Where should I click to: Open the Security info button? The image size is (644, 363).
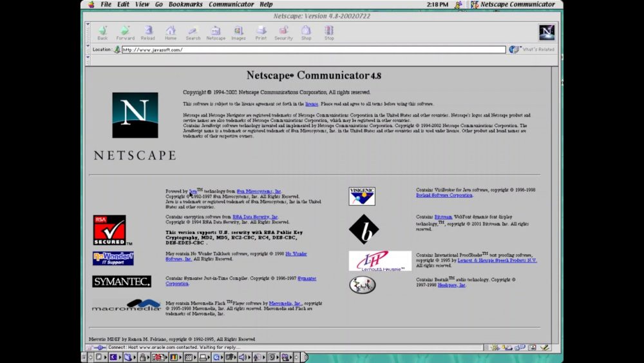click(x=283, y=33)
